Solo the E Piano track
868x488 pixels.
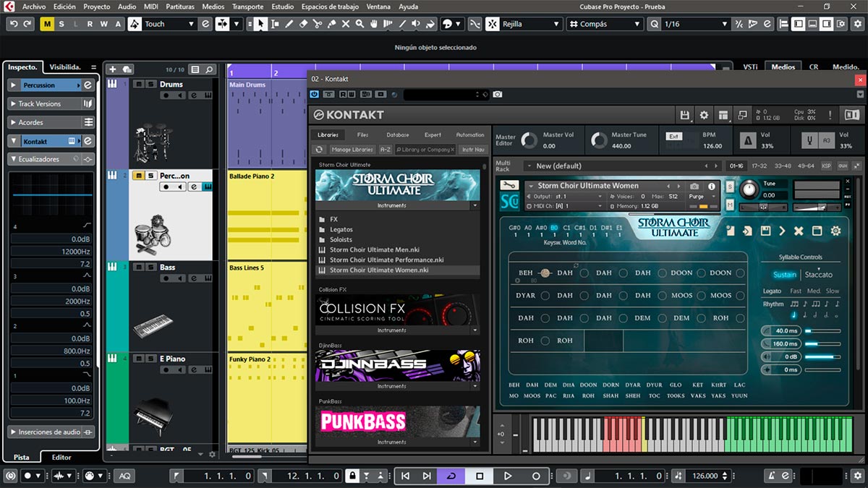point(150,359)
